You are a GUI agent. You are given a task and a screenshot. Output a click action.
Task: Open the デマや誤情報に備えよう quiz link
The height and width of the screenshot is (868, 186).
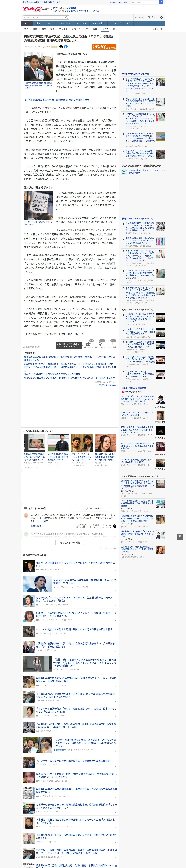click(146, 172)
